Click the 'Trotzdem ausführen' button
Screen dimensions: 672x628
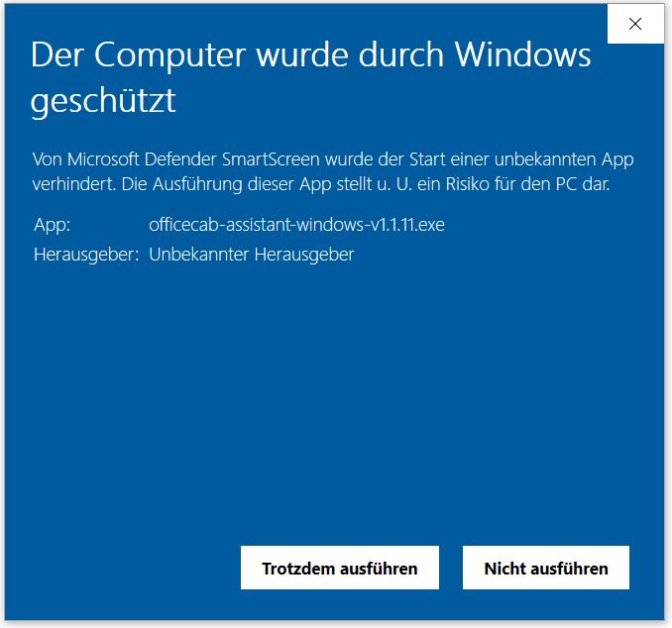point(339,568)
